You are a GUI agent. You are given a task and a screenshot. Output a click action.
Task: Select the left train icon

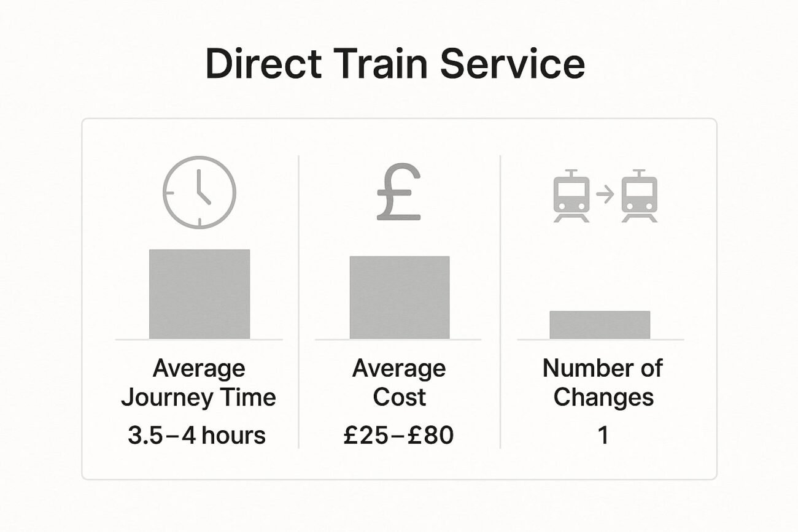point(571,196)
